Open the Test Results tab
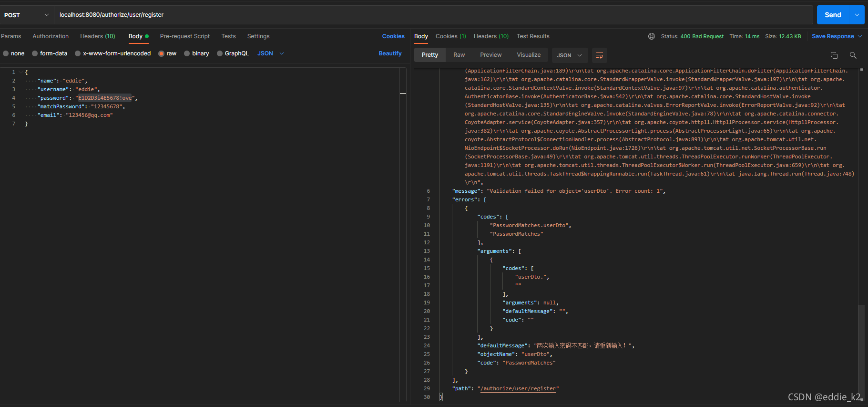 (533, 36)
